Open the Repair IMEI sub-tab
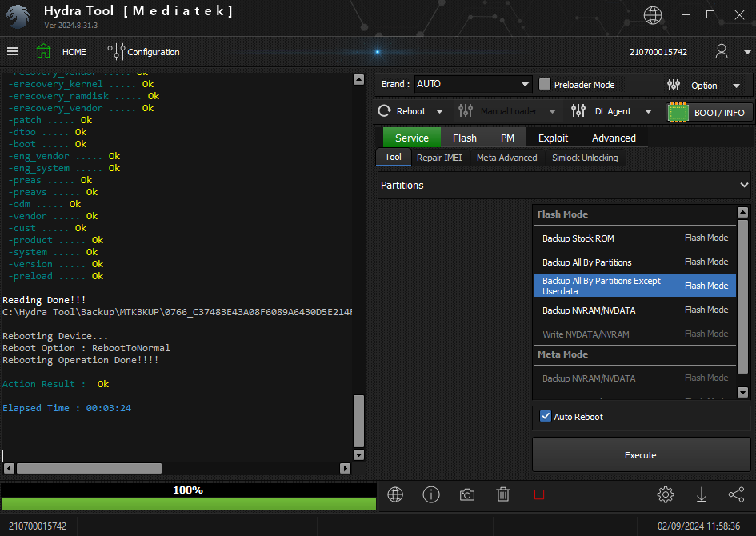756x536 pixels. [439, 158]
